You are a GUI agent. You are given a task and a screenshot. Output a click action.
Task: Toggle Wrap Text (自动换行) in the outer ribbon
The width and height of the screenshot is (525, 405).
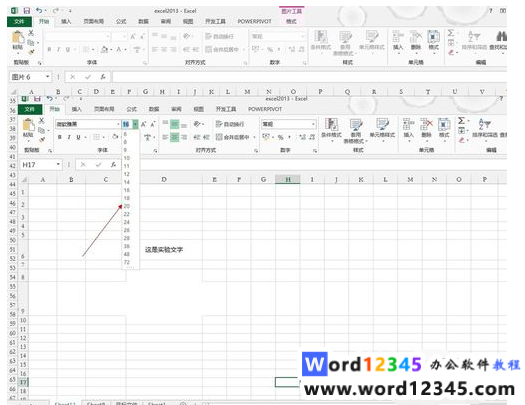(x=219, y=36)
